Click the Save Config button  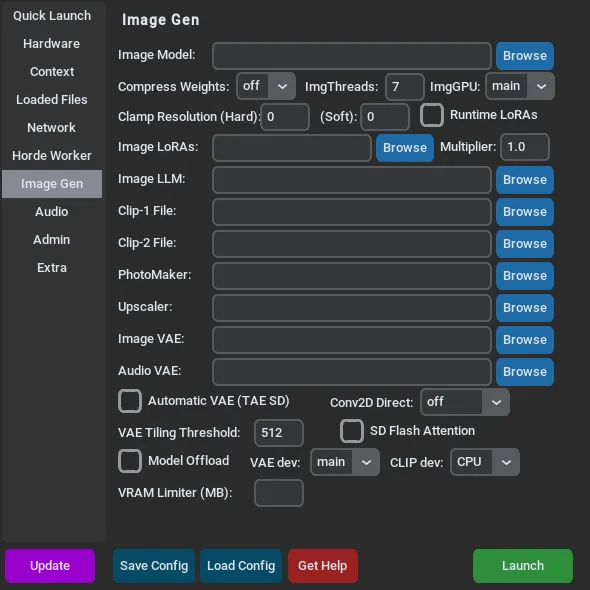coord(154,566)
